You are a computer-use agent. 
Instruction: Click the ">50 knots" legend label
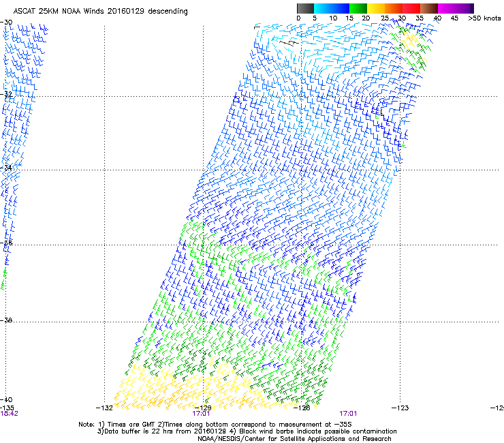tap(484, 18)
